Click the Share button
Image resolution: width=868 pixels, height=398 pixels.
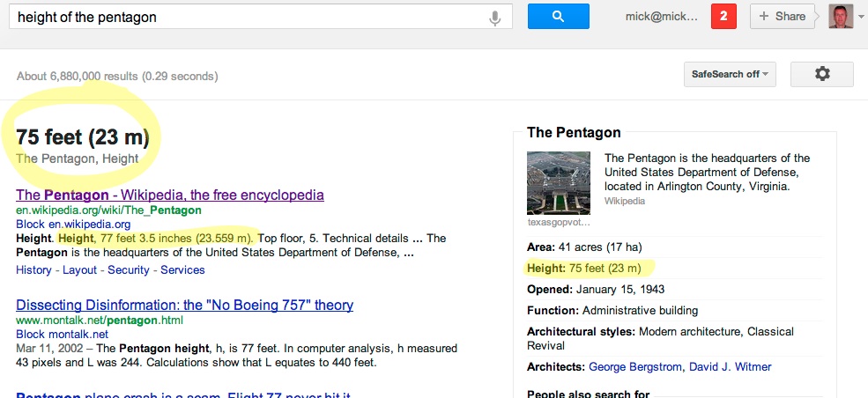[x=783, y=17]
